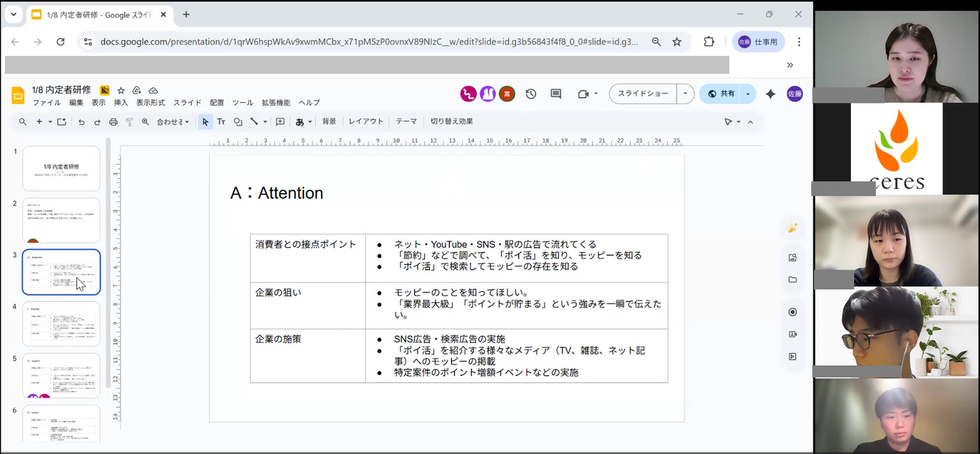Open version history clock icon
This screenshot has width=980, height=454.
(531, 94)
